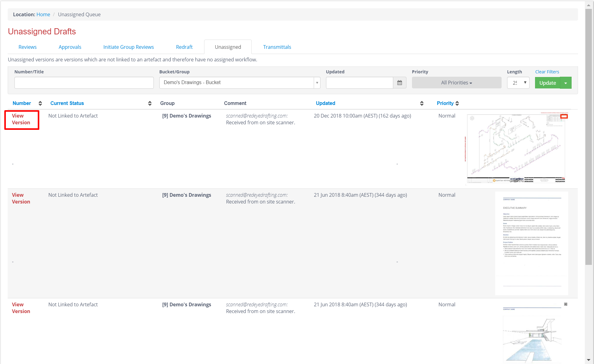Viewport: 594px width, 364px height.
Task: Open the Bucket/Group combo box
Action: [239, 83]
